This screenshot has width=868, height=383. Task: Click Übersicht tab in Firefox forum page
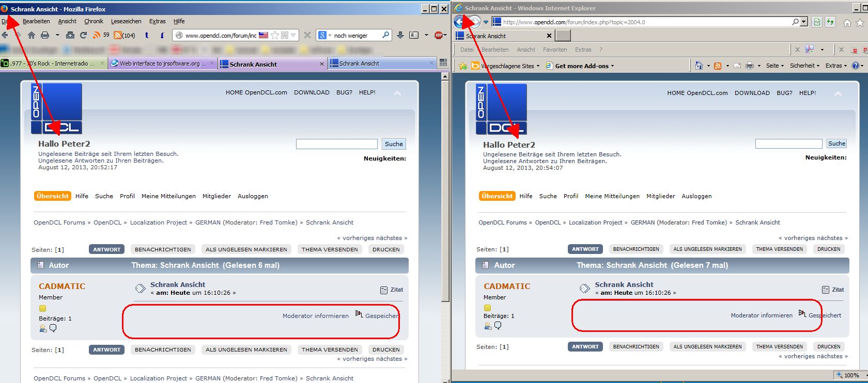53,196
